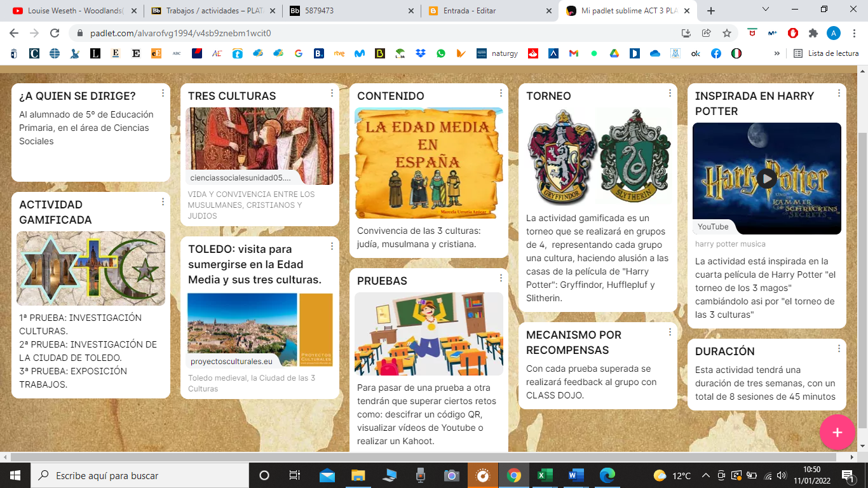Open the three-dot menu of 'TORNEO' post
Screen dimensions: 868x488
coord(670,93)
